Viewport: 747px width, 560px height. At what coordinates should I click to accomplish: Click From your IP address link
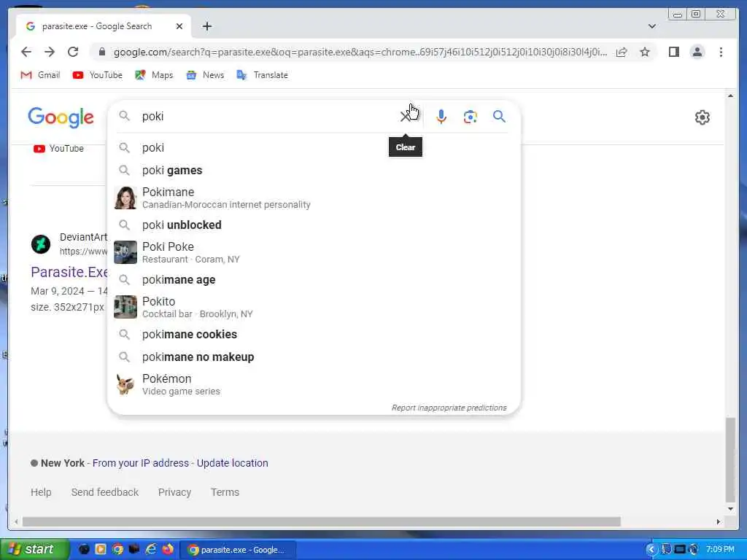tap(141, 463)
